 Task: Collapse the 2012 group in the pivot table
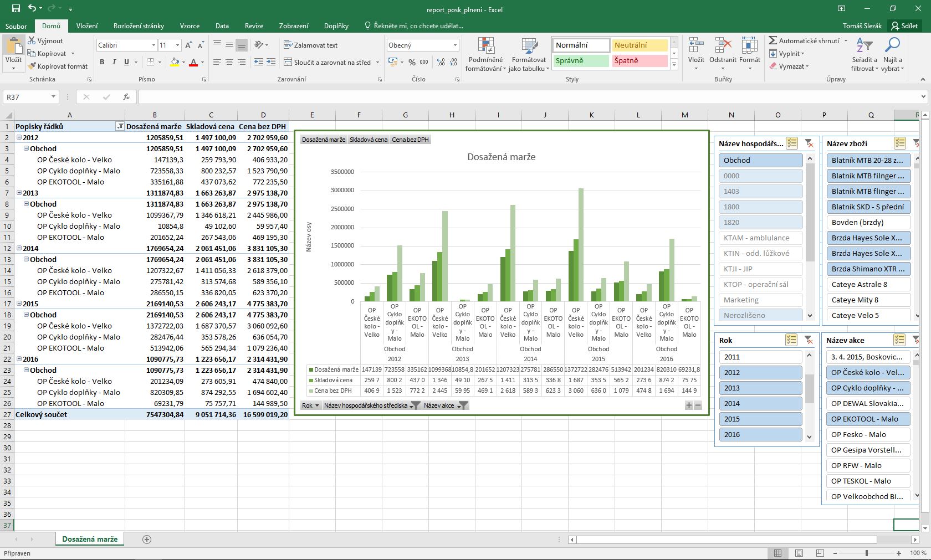(19, 137)
